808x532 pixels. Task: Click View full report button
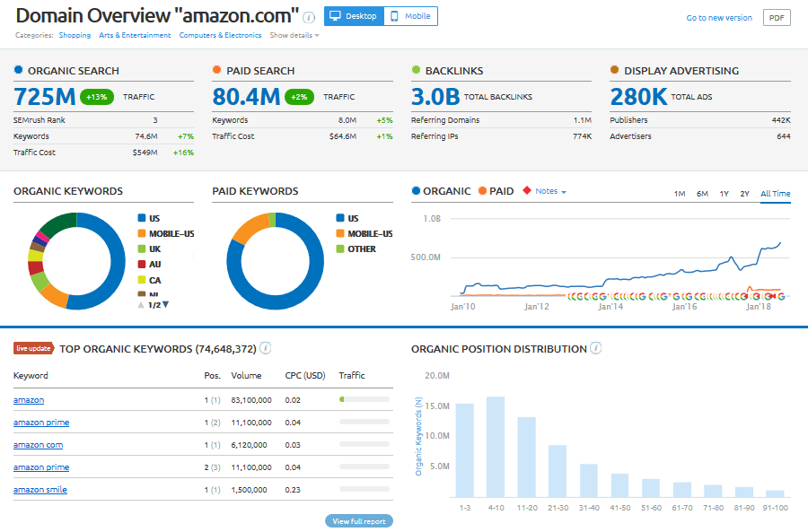point(359,521)
